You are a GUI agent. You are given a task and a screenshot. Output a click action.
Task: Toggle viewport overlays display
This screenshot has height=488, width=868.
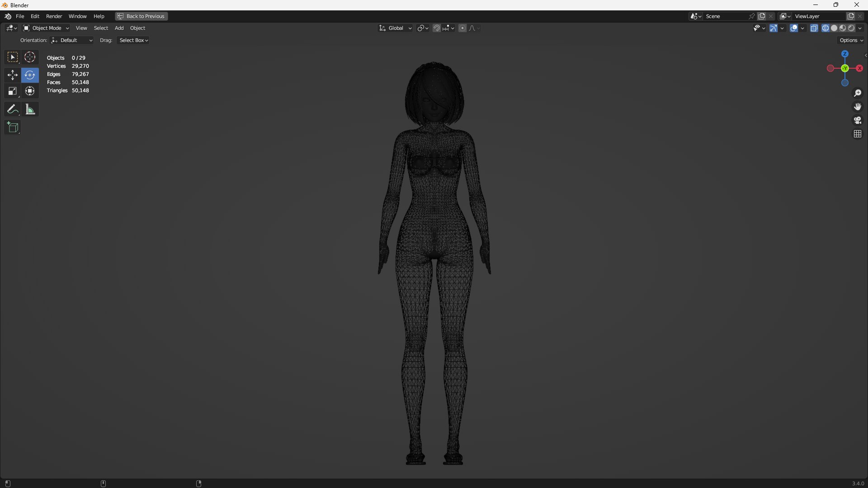[794, 28]
